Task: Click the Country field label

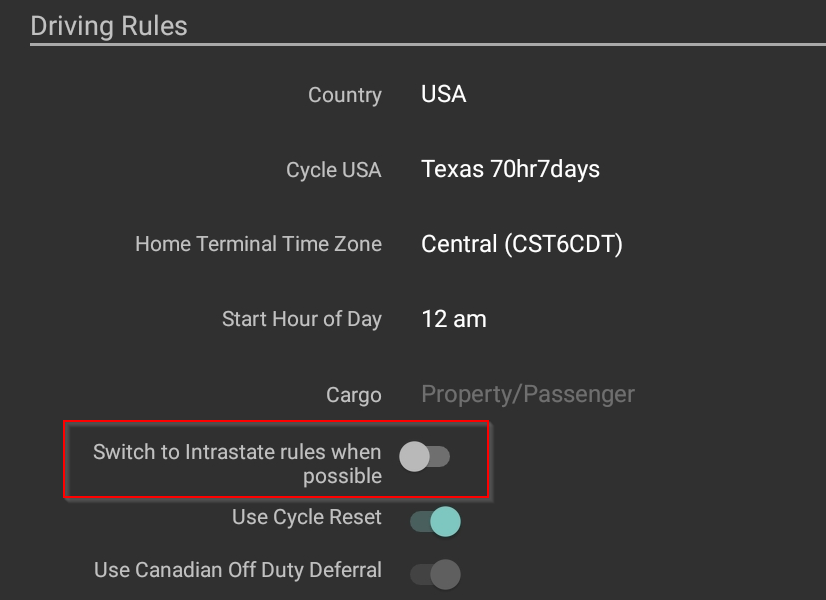Action: [344, 96]
